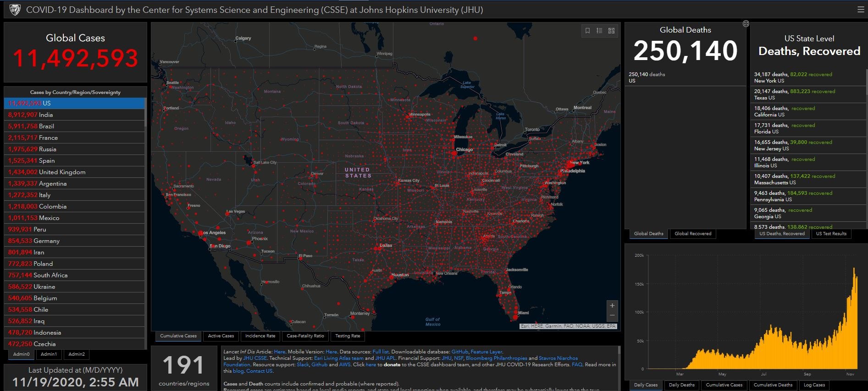Open the hamburger menu in the header
Screen dimensions: 868x391
(x=861, y=10)
